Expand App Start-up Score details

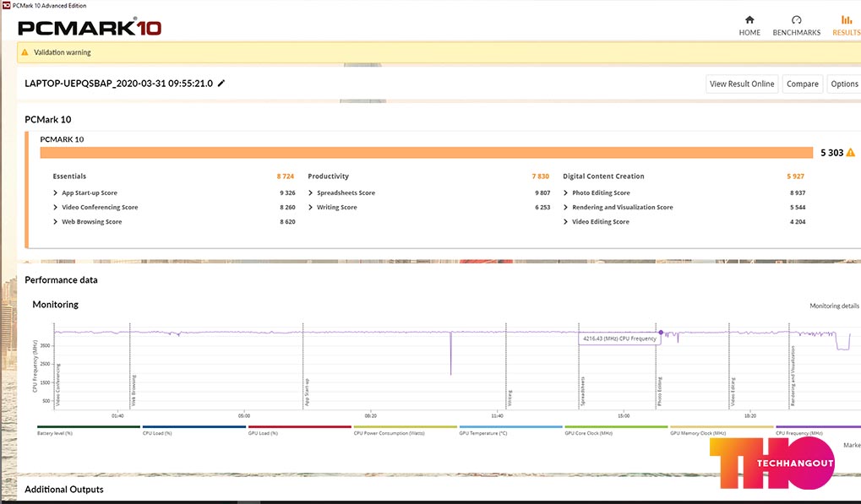pos(56,193)
